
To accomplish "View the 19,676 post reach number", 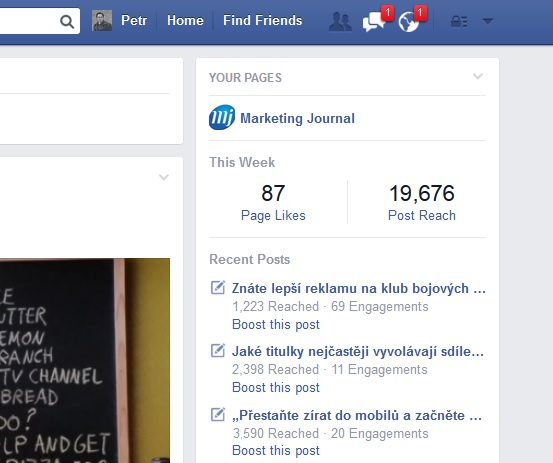I will [421, 193].
